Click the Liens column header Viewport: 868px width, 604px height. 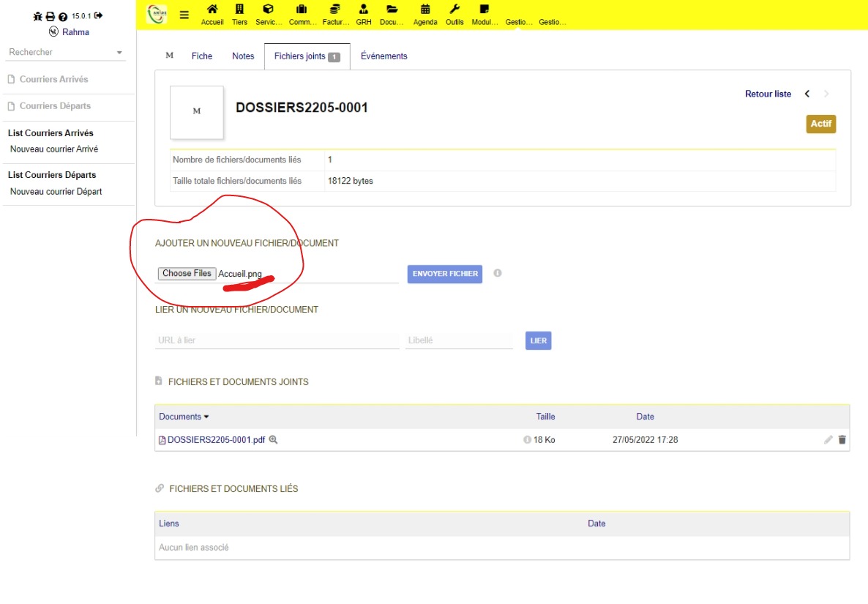coord(169,523)
